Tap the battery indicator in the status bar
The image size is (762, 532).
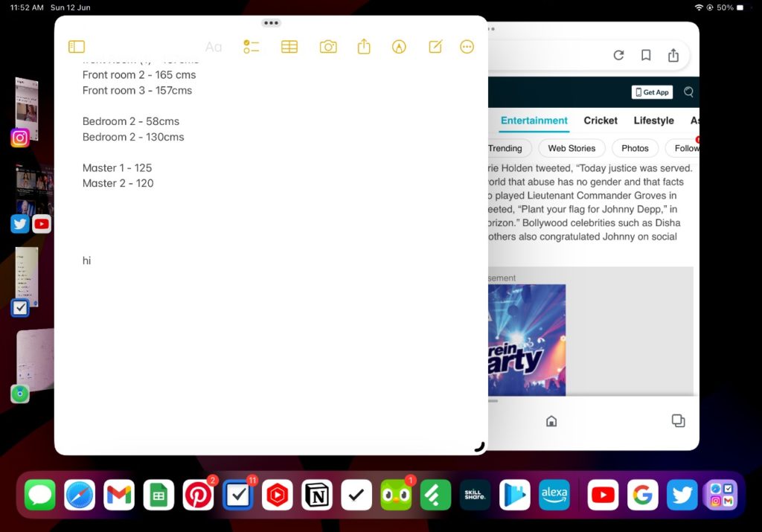(x=740, y=7)
